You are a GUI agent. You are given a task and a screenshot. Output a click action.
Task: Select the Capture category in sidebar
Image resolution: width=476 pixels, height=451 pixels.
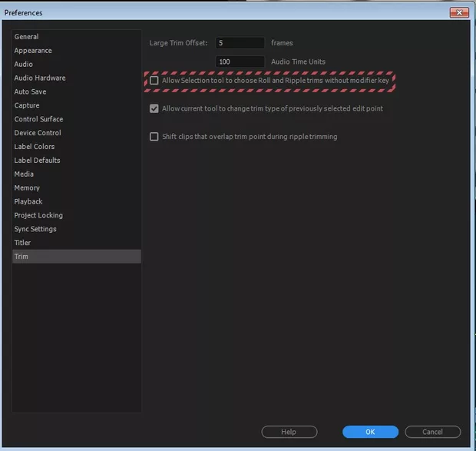click(27, 106)
